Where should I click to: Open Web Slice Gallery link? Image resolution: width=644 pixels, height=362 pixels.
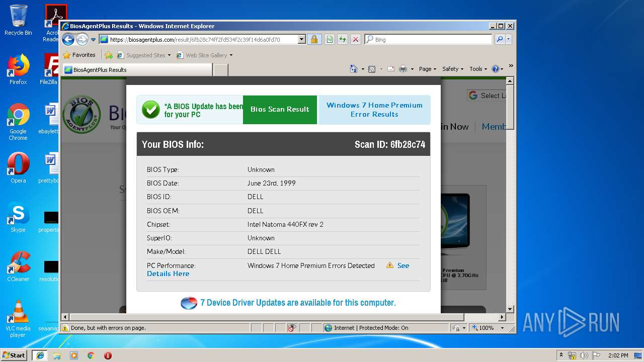[x=204, y=55]
